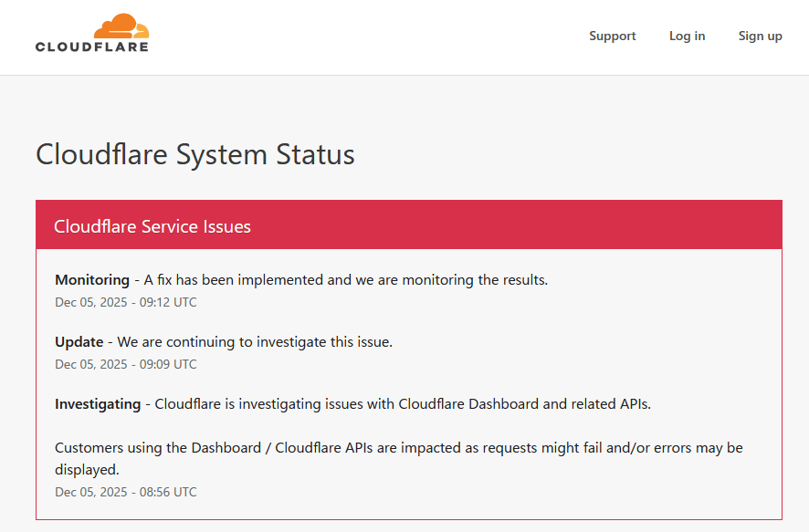Click the Dec 05 09:12 UTC timestamp

tap(125, 302)
